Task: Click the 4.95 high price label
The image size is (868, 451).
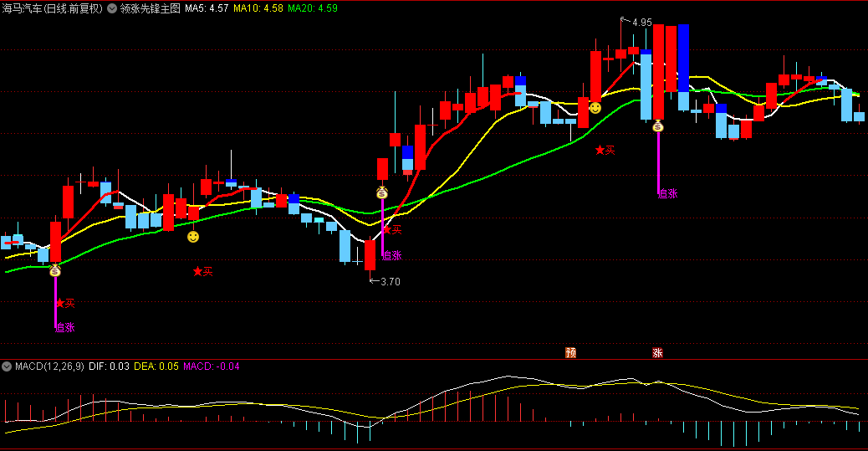Action: tap(642, 22)
